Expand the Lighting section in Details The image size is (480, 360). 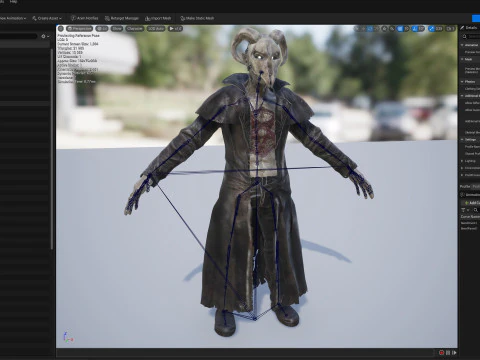pyautogui.click(x=462, y=161)
